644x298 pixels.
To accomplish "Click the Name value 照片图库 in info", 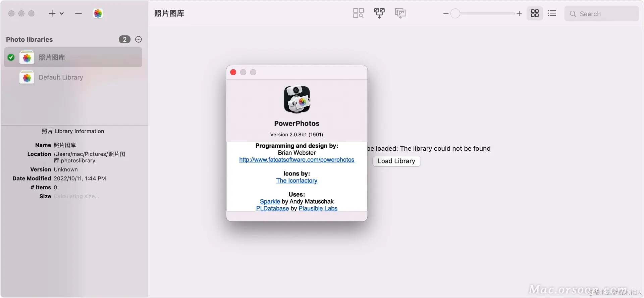I will click(65, 145).
